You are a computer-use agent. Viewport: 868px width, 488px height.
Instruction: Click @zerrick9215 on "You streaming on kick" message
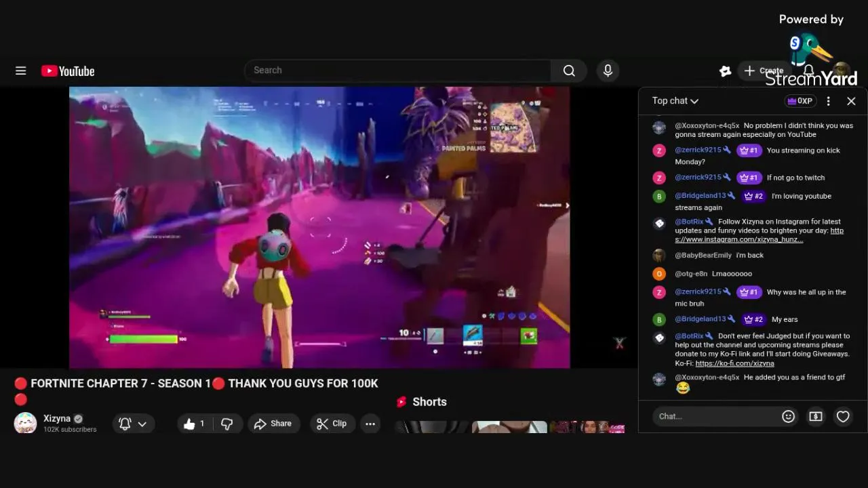(698, 150)
